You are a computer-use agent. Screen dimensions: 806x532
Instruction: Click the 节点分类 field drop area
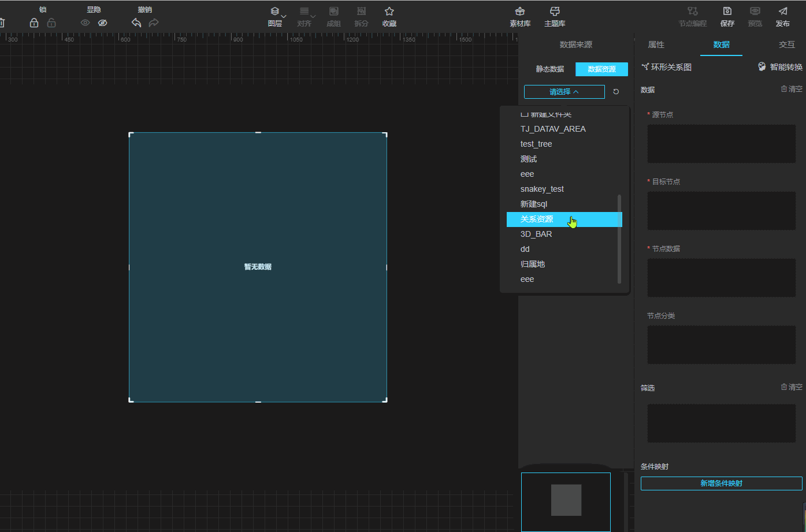point(722,345)
